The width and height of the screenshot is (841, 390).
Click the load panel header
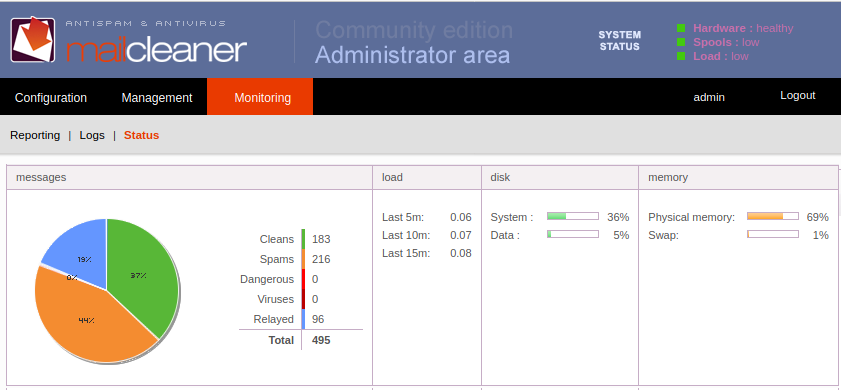click(427, 178)
